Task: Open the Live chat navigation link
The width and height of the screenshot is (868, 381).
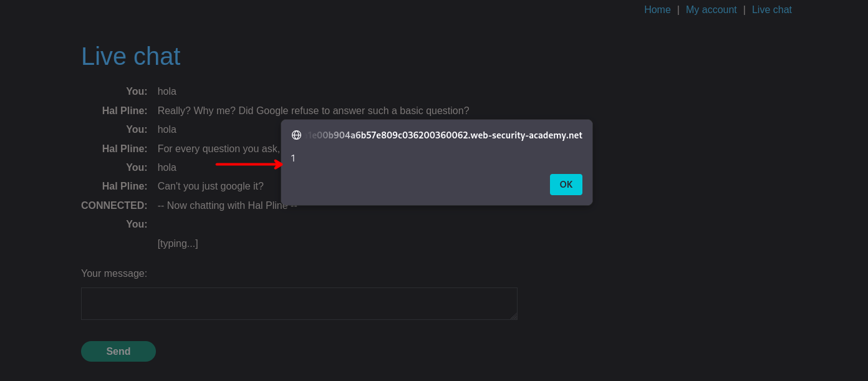Action: click(x=771, y=10)
